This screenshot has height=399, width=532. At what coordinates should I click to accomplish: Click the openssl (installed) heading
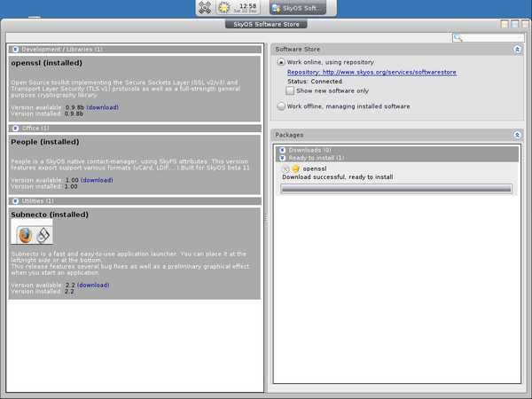click(46, 63)
